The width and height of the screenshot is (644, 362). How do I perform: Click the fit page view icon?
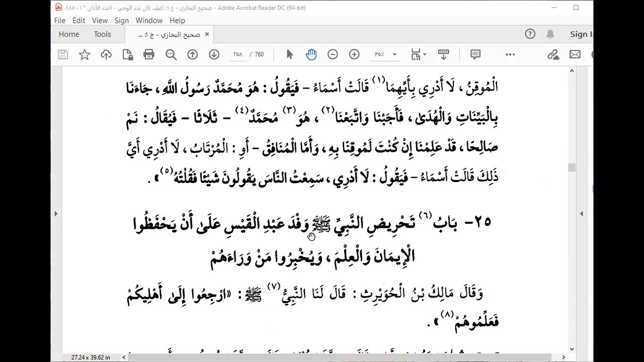[416, 55]
